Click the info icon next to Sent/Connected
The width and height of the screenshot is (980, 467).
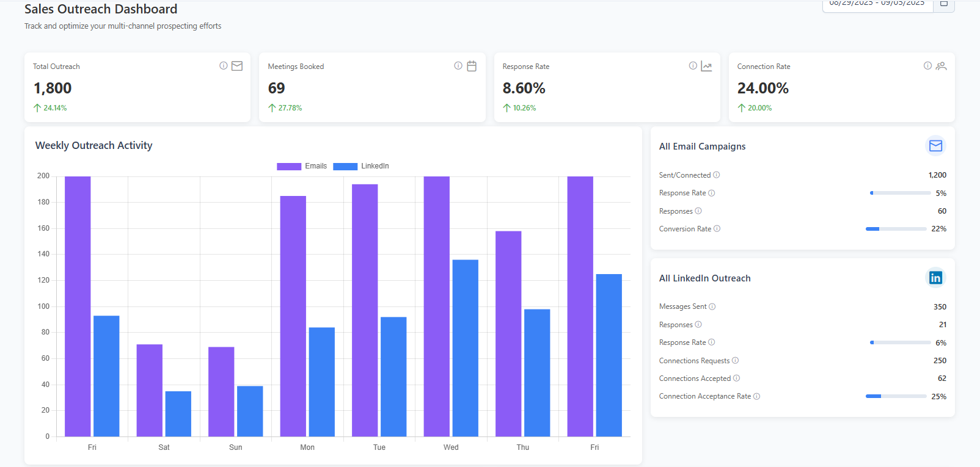(x=717, y=175)
